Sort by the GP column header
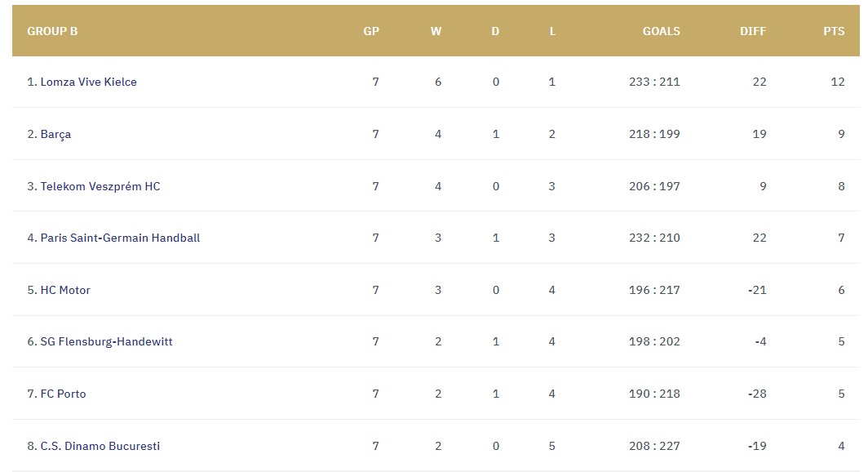 pos(371,32)
